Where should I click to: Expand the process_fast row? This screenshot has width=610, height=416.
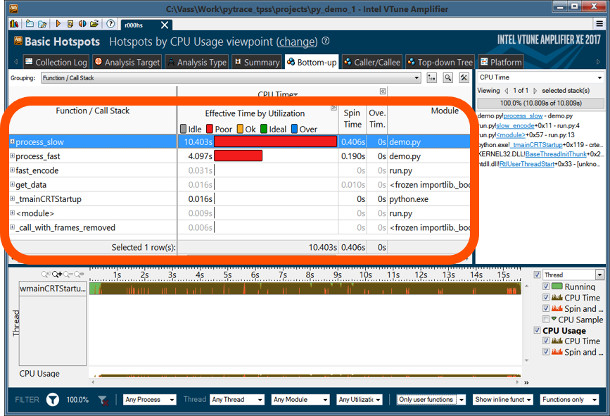coord(12,156)
